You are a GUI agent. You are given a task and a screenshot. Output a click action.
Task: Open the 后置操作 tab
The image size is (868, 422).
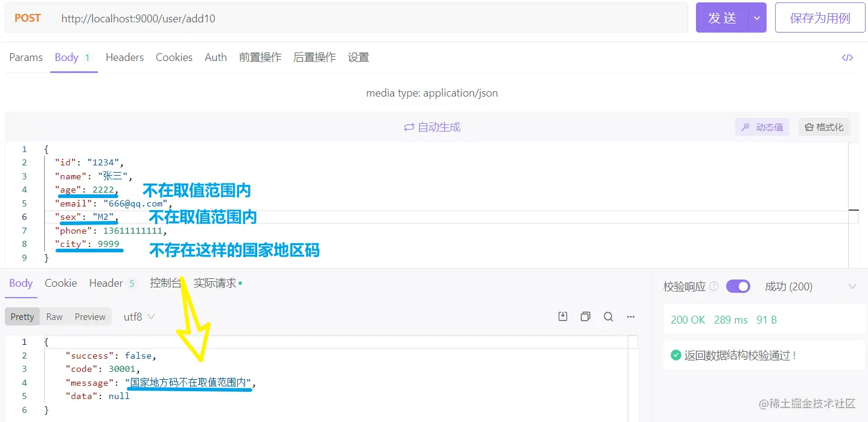(314, 57)
